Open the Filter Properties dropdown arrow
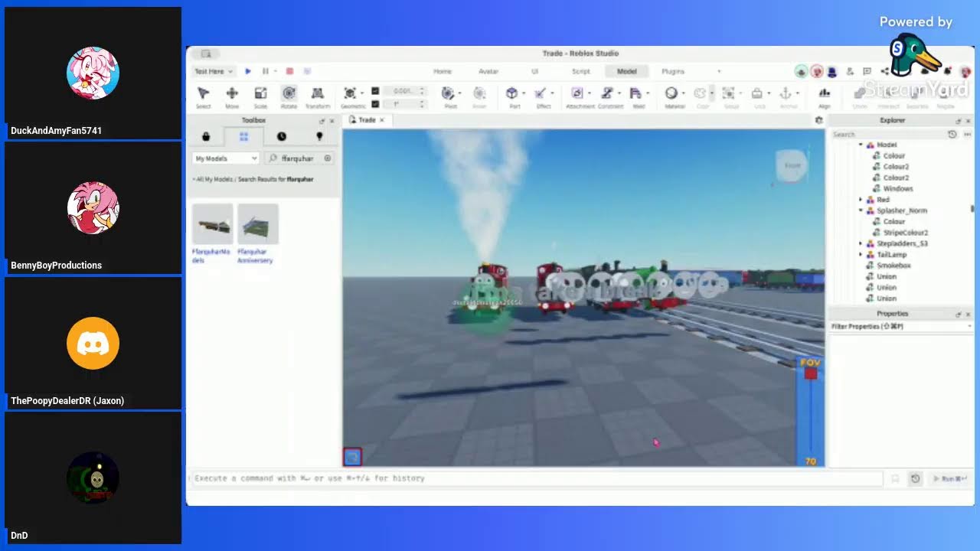 [969, 327]
